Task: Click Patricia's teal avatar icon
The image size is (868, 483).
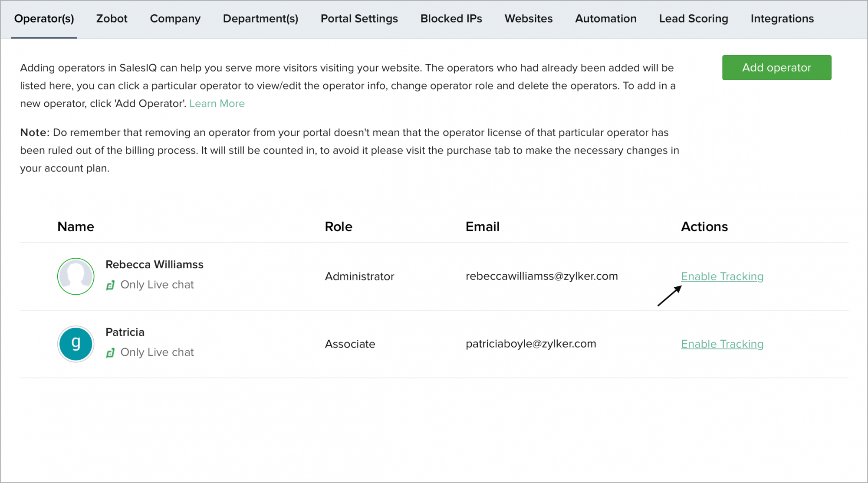Action: pos(76,344)
